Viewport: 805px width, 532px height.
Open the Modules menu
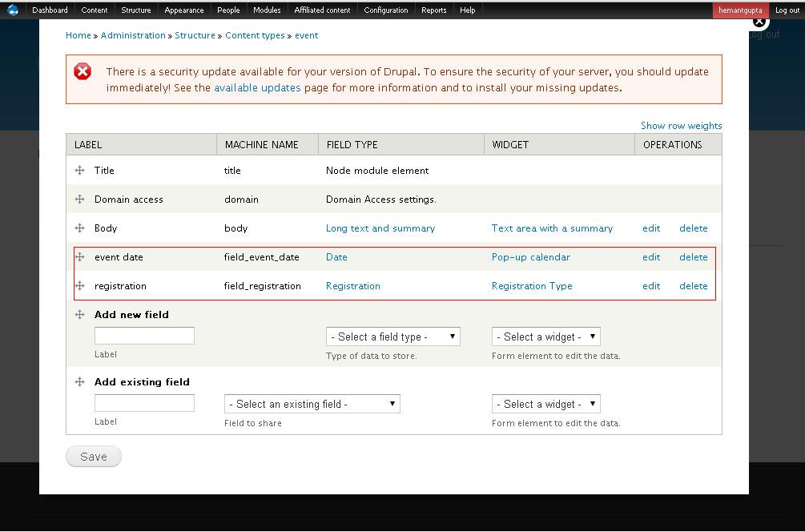267,10
